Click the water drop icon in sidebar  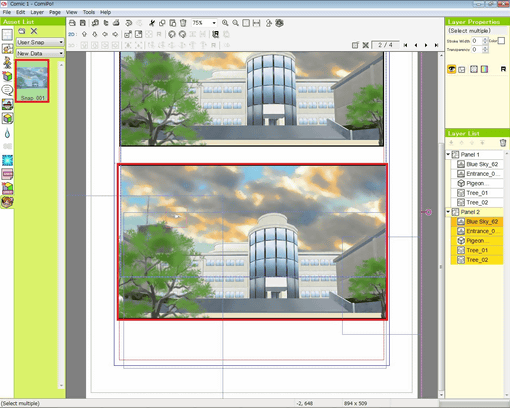[7, 133]
